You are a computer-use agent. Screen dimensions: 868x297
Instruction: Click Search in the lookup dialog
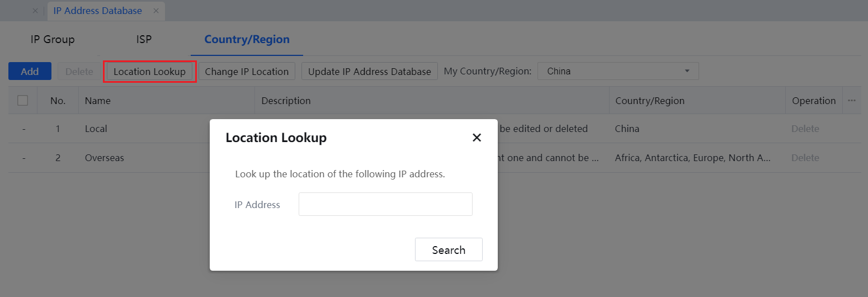coord(449,249)
